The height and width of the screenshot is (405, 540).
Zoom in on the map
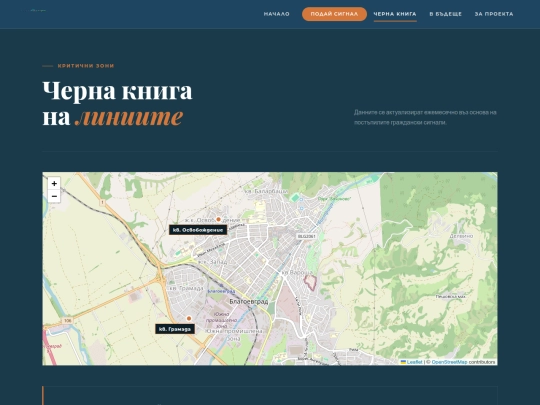tap(54, 184)
